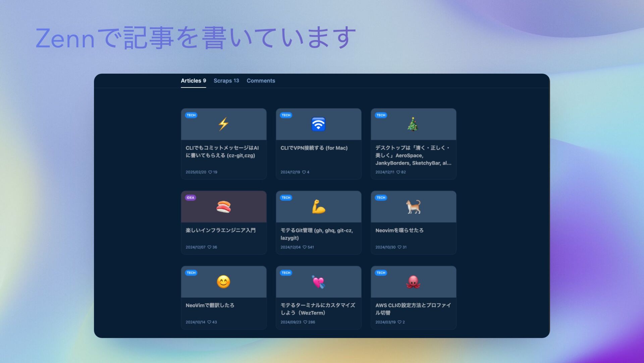Click the IDEA badge on sushi article

[x=190, y=197]
